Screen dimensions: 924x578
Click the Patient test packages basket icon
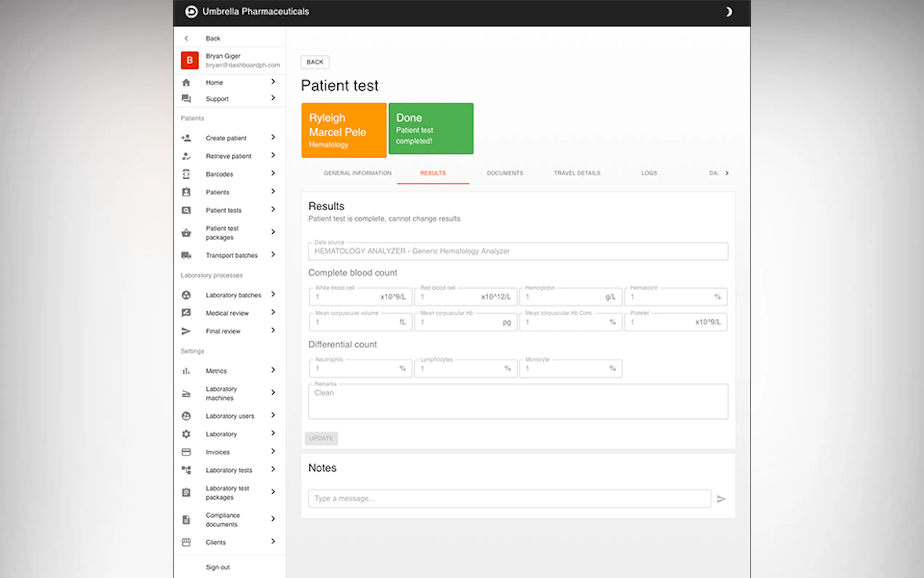(186, 233)
